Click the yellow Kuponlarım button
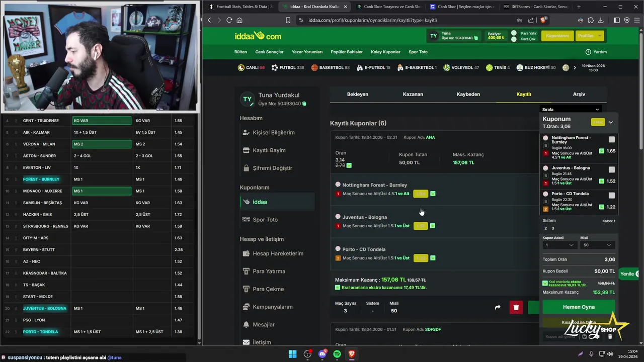Viewport: 644px width, 362px height. [557, 36]
